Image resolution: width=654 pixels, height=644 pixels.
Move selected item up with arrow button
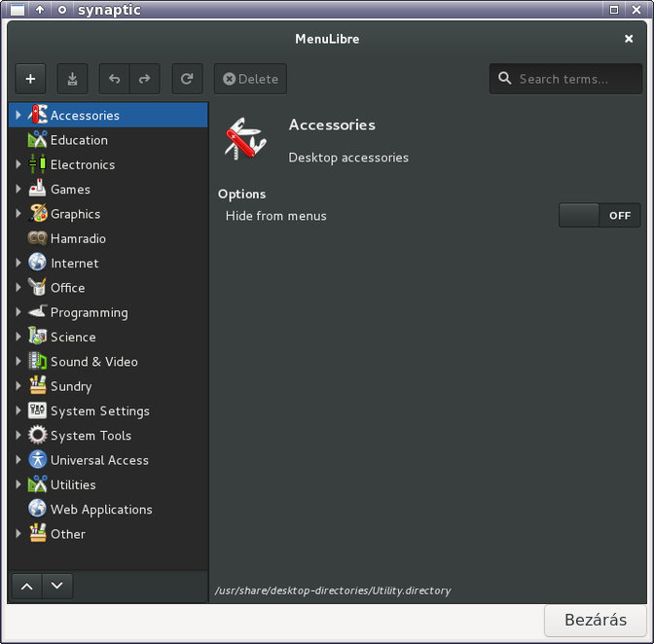pyautogui.click(x=27, y=586)
